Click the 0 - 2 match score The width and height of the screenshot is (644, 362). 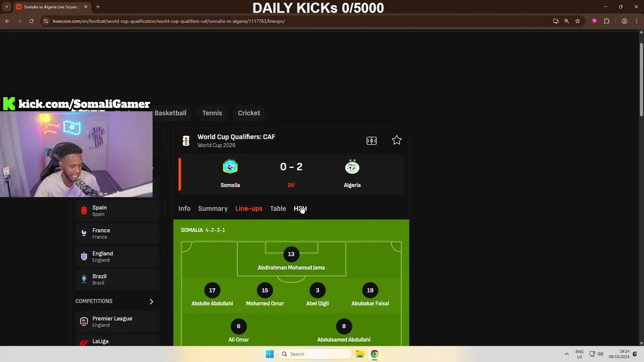tap(291, 167)
